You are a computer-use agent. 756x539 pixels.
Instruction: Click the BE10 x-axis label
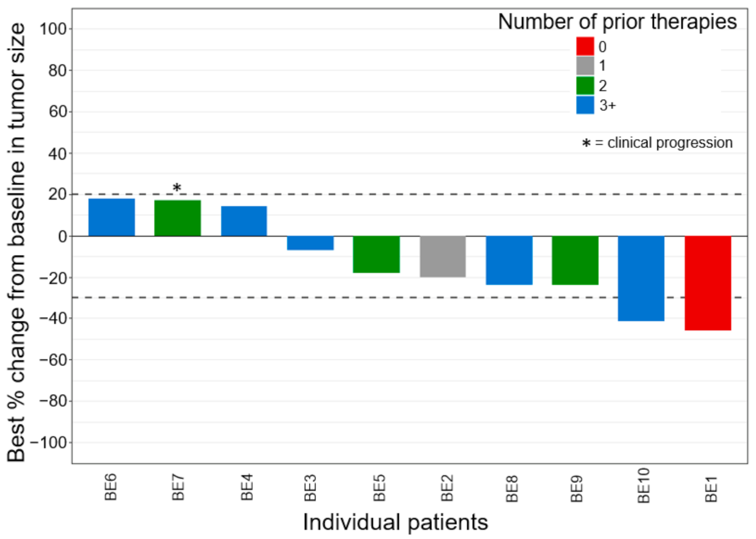(643, 486)
